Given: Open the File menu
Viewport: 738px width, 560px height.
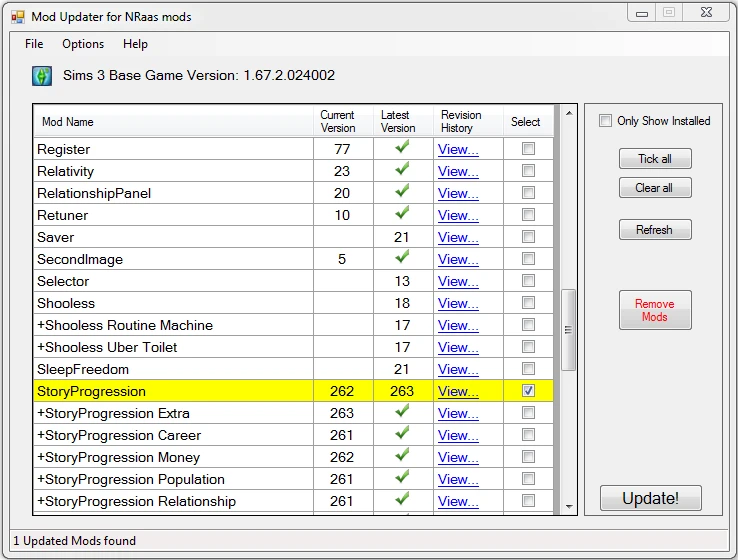Looking at the screenshot, I should [x=34, y=44].
